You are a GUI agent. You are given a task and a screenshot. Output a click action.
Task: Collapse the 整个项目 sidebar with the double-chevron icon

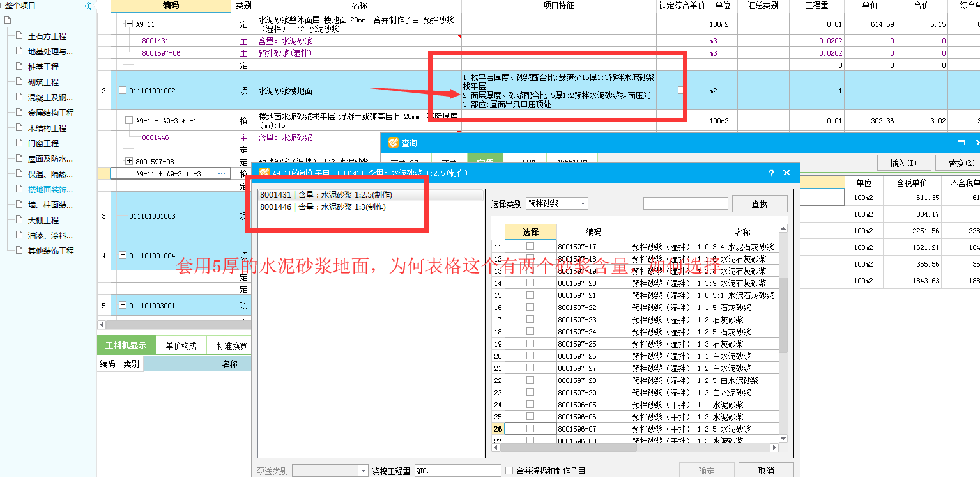pyautogui.click(x=88, y=6)
